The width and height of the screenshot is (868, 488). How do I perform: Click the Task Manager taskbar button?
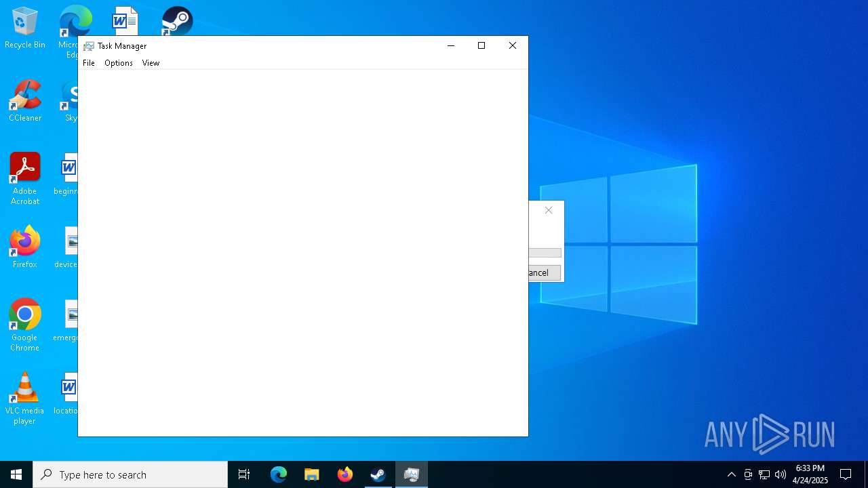pyautogui.click(x=412, y=474)
